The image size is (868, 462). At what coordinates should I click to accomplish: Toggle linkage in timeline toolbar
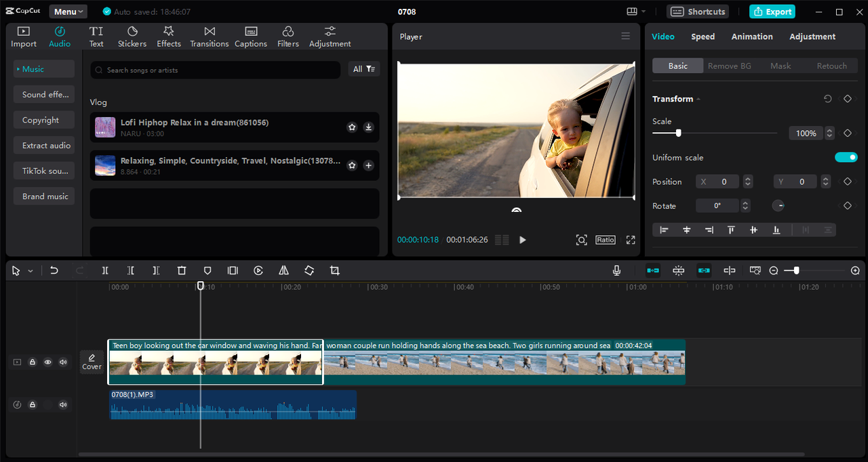pyautogui.click(x=704, y=270)
